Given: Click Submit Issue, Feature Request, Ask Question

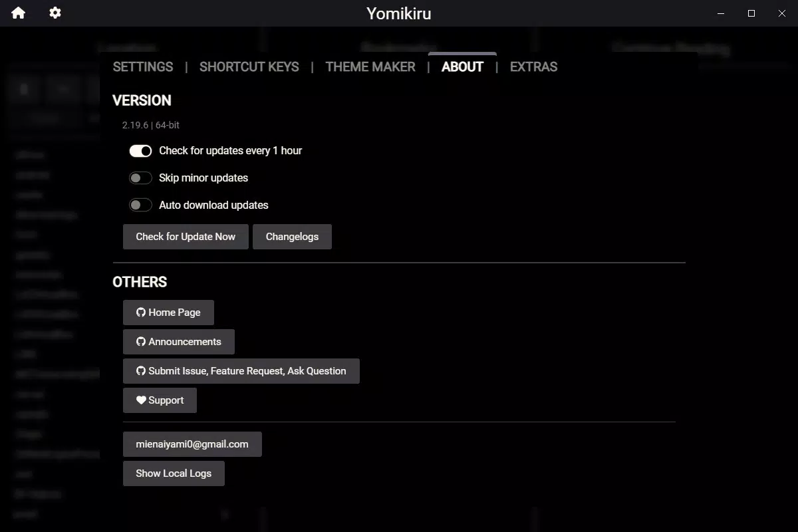Looking at the screenshot, I should 241,371.
